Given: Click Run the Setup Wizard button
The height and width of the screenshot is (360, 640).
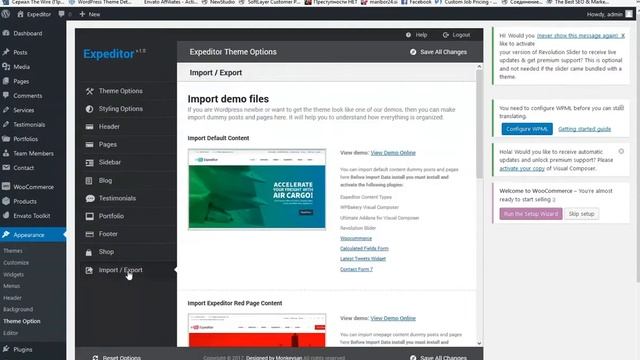Looking at the screenshot, I should [531, 214].
